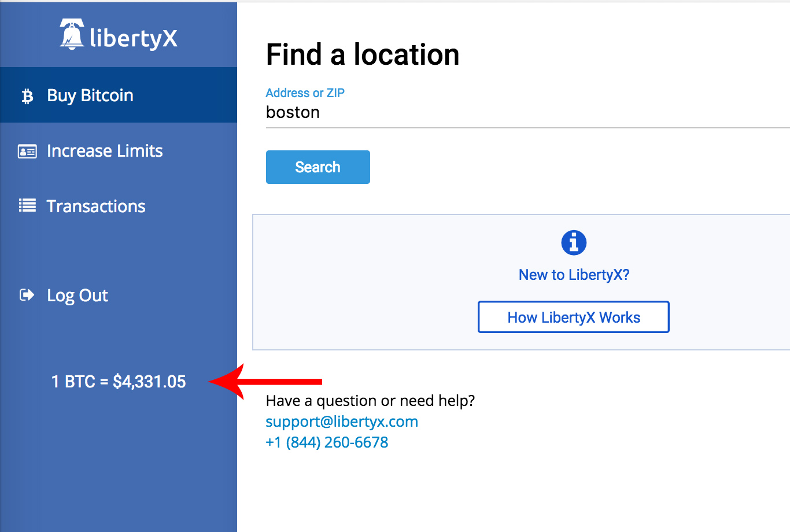Click the ID card icon for limits
The image size is (790, 532).
point(27,152)
